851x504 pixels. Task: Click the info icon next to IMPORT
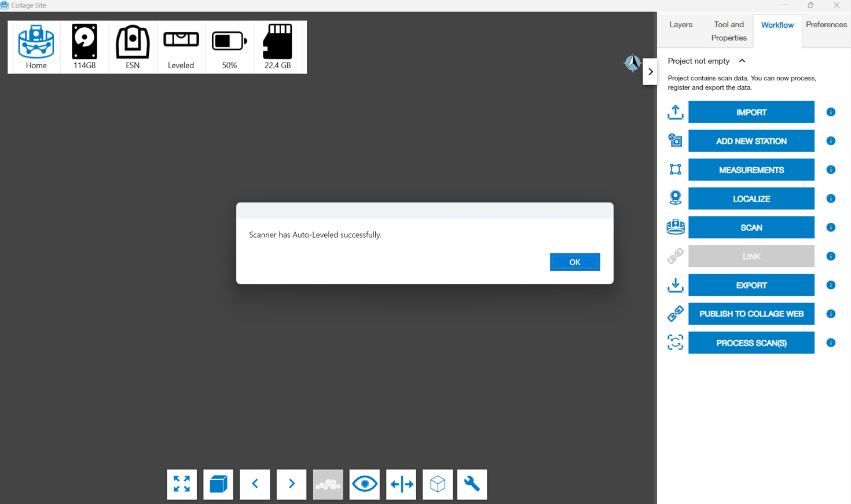(831, 112)
